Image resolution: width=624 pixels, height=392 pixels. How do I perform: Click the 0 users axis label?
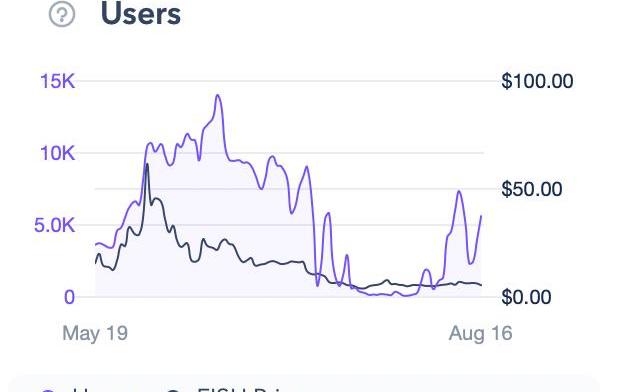pos(69,297)
